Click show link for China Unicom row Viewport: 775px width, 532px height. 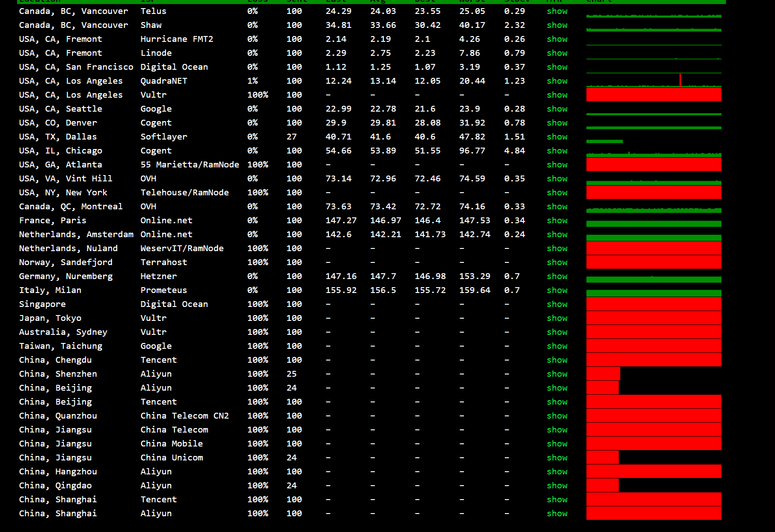coord(557,458)
